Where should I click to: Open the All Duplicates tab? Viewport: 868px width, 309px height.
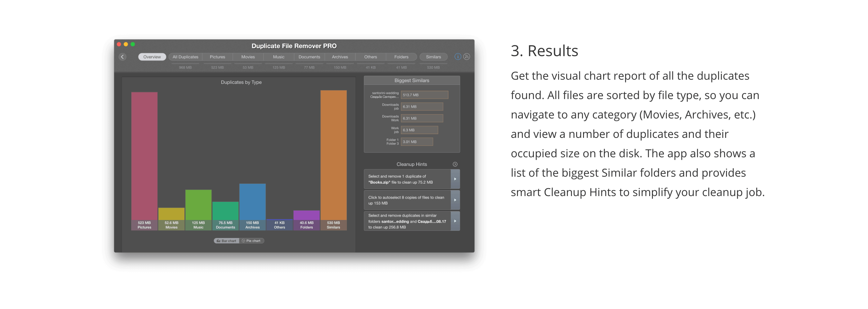tap(186, 57)
